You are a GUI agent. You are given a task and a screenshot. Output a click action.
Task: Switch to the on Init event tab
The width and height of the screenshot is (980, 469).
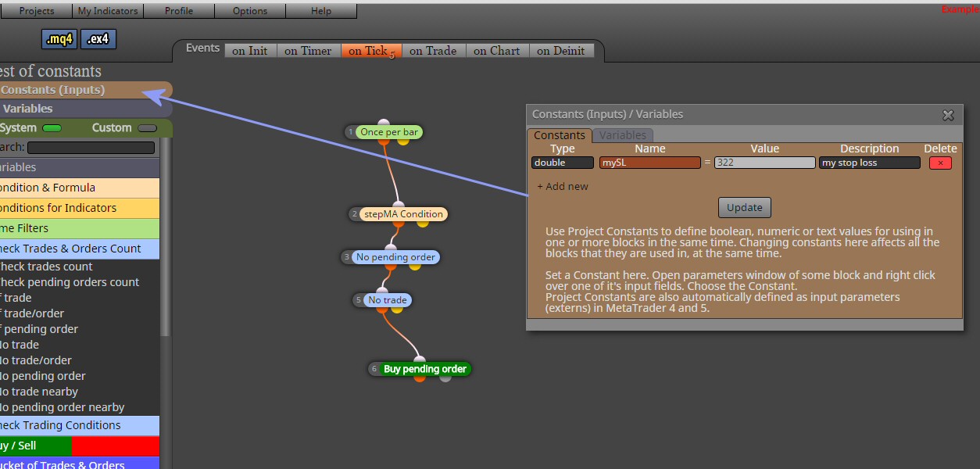point(250,51)
